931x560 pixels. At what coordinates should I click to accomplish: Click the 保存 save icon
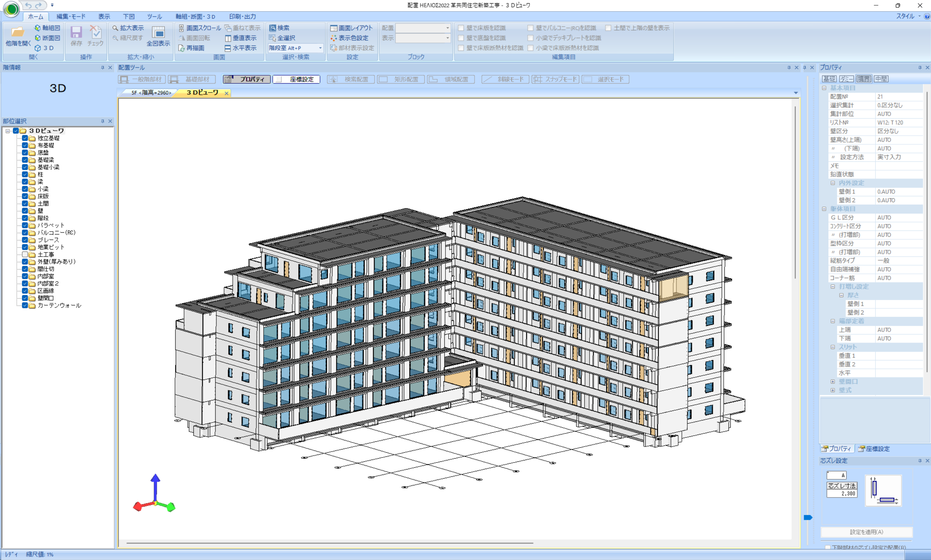click(x=76, y=32)
